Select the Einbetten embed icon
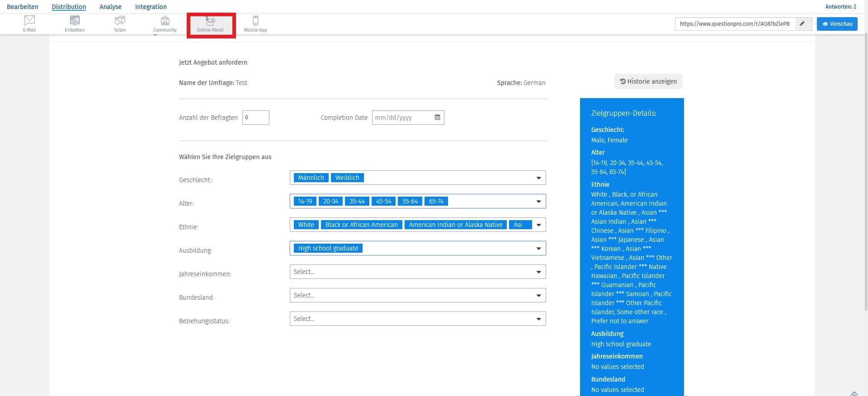The width and height of the screenshot is (868, 396). tap(75, 24)
